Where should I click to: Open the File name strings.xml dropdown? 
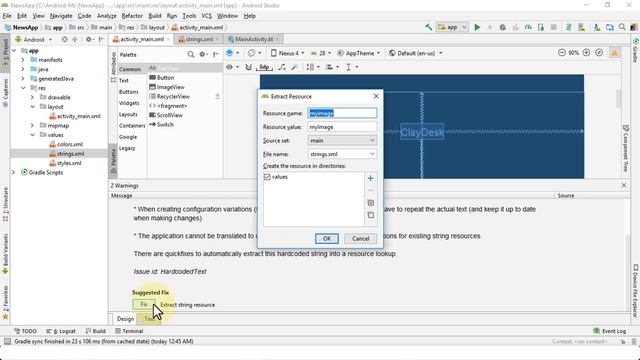(x=342, y=154)
